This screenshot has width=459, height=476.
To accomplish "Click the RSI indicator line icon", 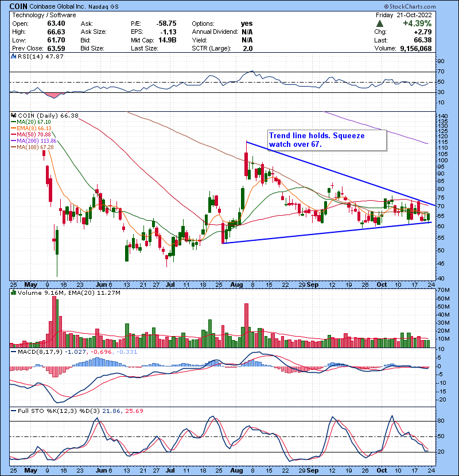I will (x=13, y=56).
